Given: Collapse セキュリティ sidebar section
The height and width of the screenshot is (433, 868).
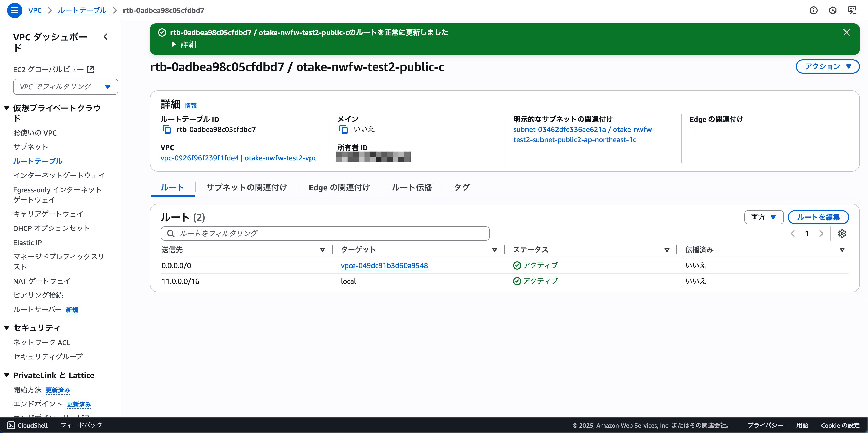Looking at the screenshot, I should click(x=6, y=328).
